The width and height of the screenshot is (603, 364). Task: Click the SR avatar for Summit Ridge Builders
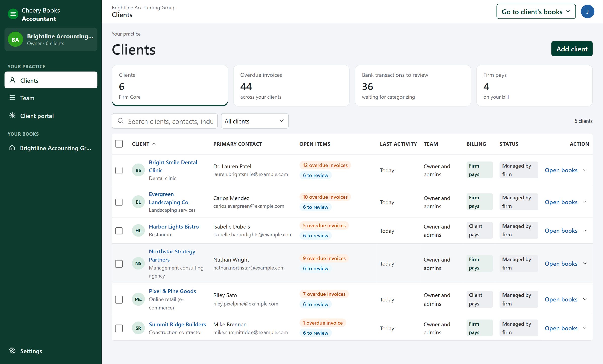click(138, 328)
